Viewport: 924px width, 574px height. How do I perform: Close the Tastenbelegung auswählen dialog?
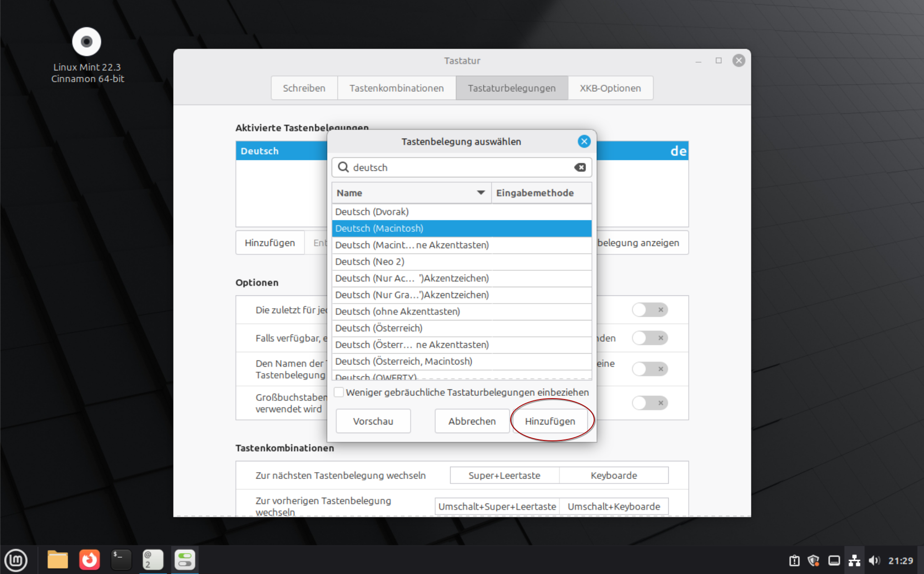pos(584,142)
